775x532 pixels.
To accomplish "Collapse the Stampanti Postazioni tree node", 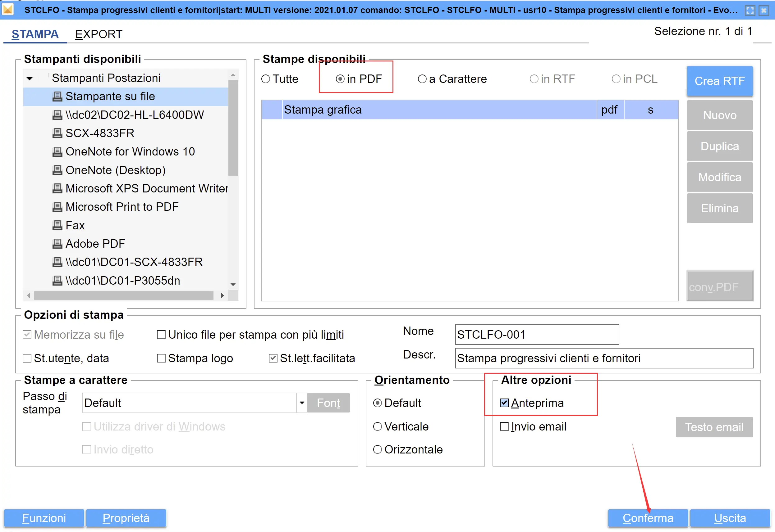I will click(30, 79).
